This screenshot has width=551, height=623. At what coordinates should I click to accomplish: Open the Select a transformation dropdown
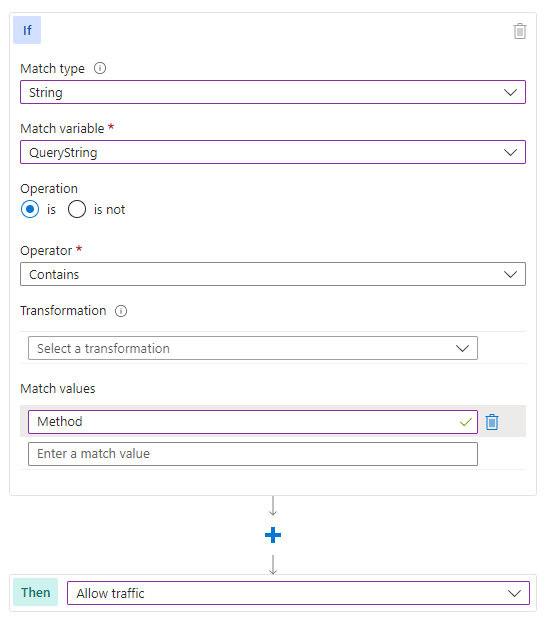[253, 348]
